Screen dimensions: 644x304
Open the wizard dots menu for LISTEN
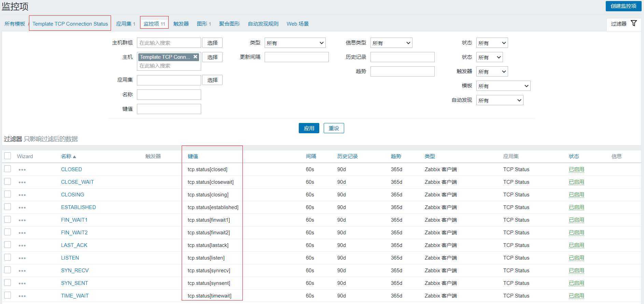coord(22,258)
